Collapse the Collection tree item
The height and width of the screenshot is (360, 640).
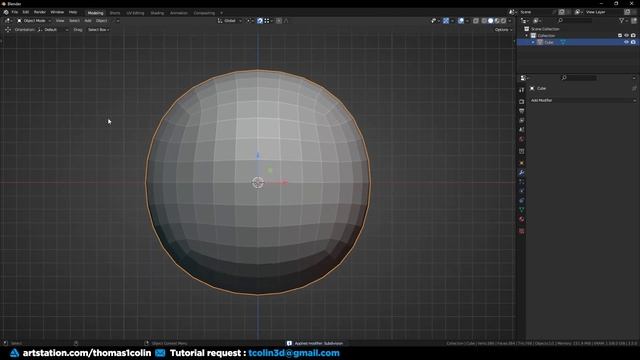click(x=527, y=36)
